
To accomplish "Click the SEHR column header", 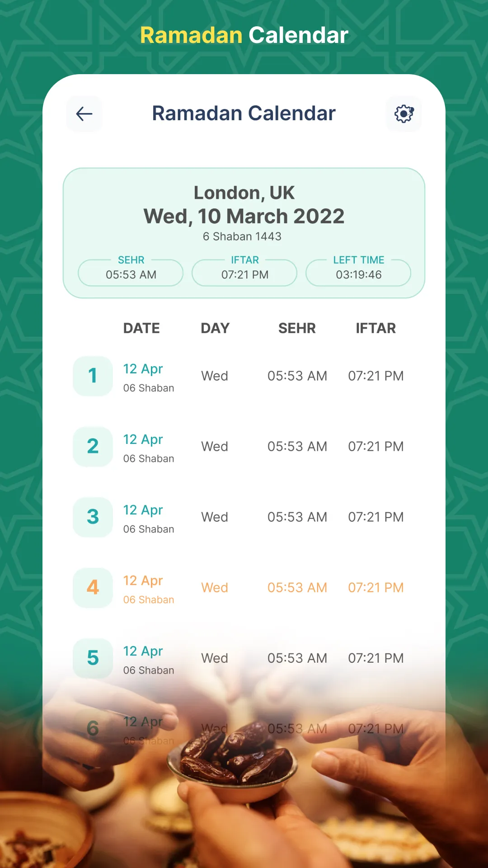I will 297,328.
